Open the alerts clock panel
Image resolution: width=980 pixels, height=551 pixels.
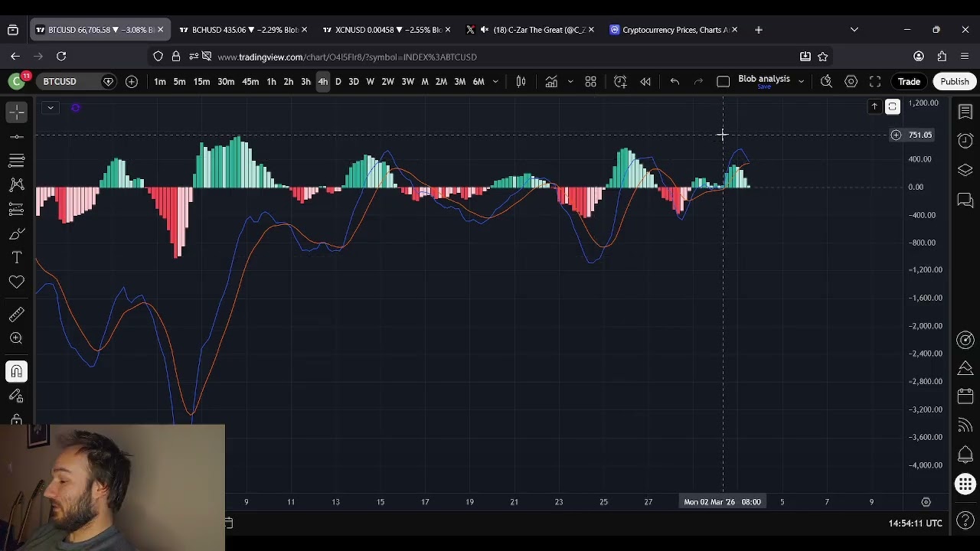coord(965,141)
